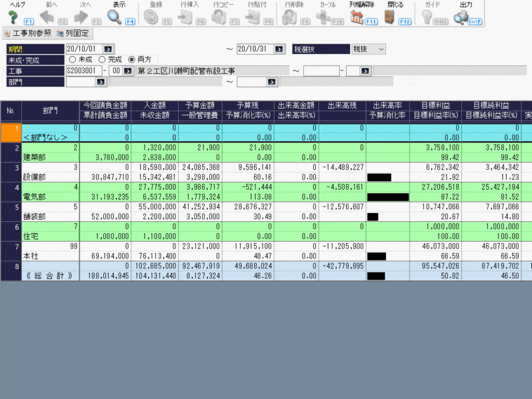Click the ガイド lightbulb icon
This screenshot has height=399, width=532.
(x=427, y=17)
